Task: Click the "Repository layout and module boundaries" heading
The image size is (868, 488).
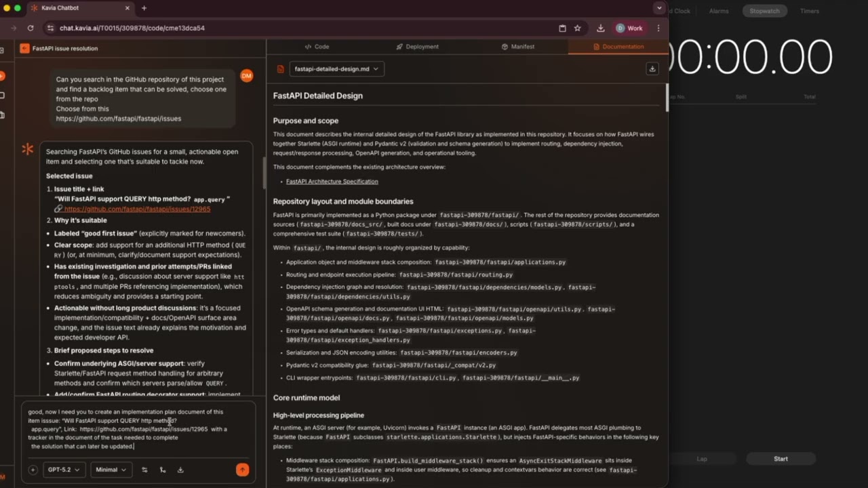Action: (x=343, y=201)
